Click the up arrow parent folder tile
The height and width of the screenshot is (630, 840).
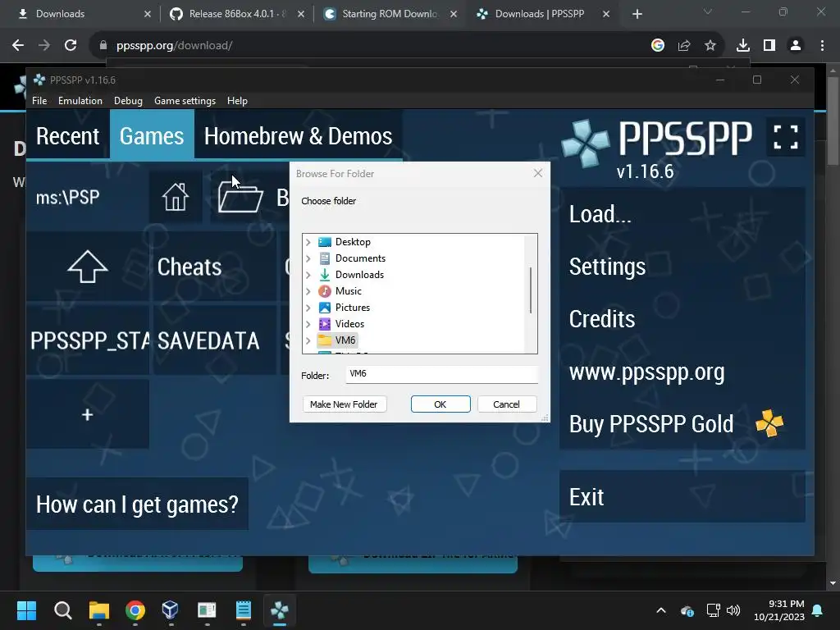[x=88, y=267]
